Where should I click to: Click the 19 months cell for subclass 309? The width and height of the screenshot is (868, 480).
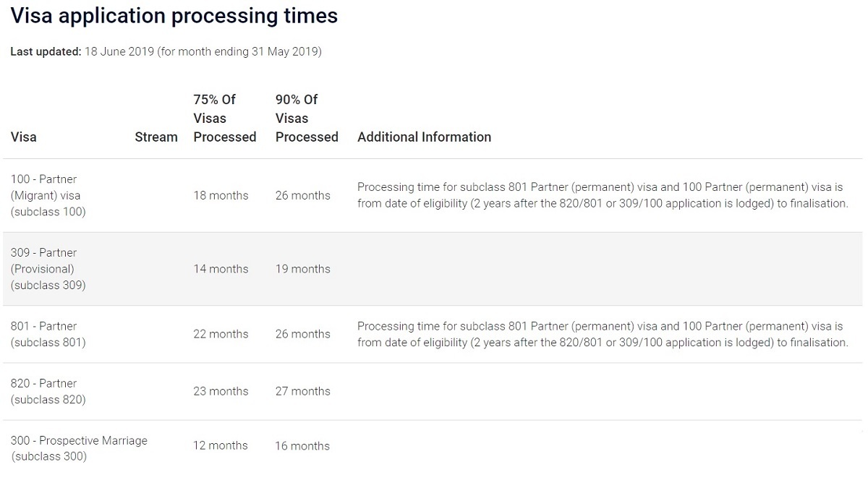click(302, 269)
